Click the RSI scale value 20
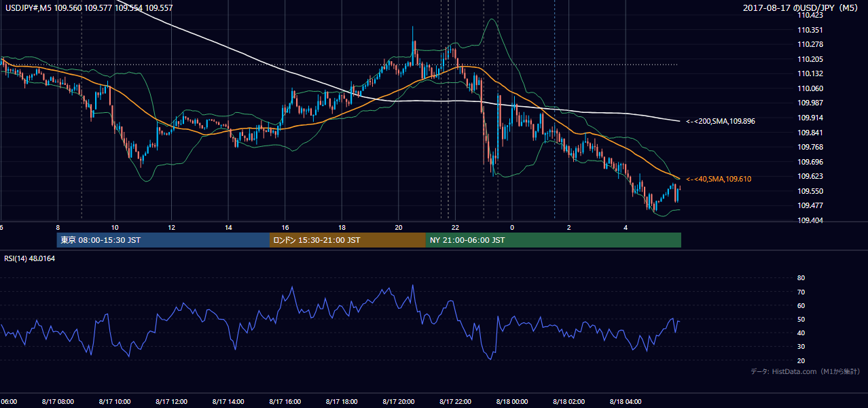 [x=801, y=360]
